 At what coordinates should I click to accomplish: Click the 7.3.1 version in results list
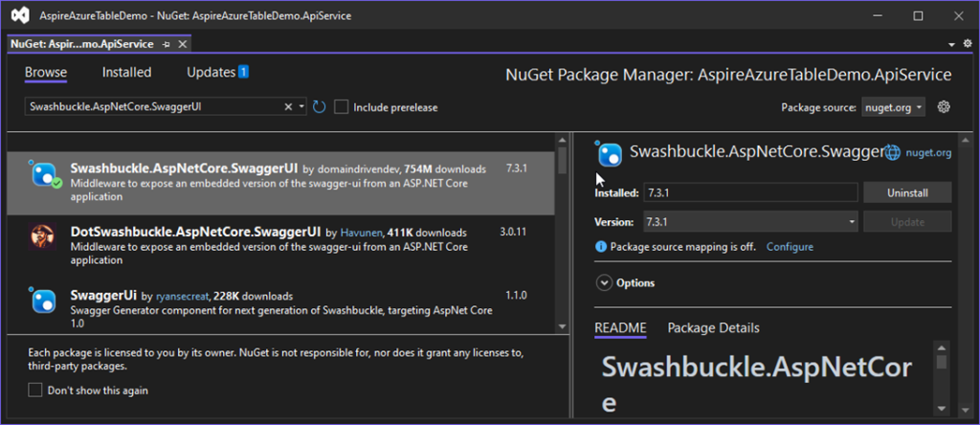(517, 168)
